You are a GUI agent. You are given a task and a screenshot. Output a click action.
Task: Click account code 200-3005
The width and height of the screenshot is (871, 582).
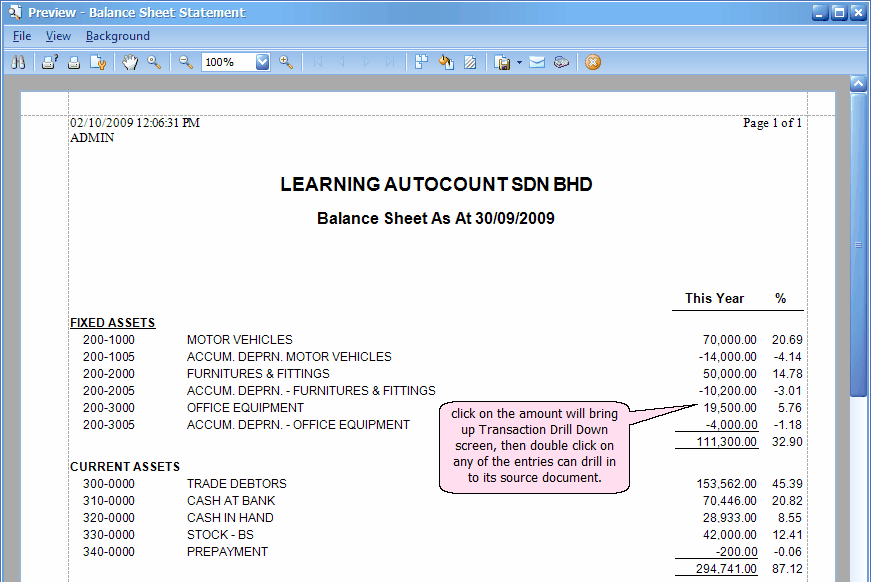pyautogui.click(x=109, y=425)
